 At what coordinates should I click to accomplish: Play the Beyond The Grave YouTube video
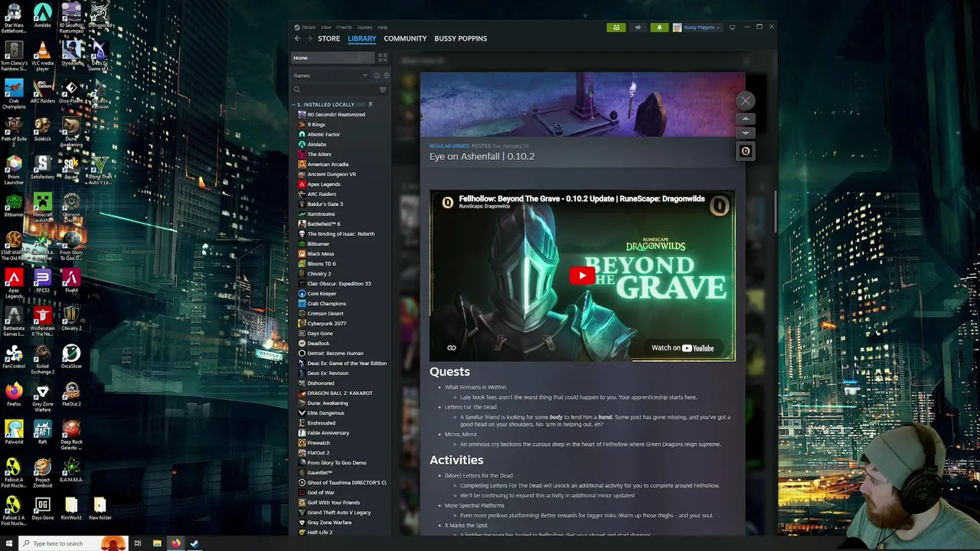pyautogui.click(x=582, y=275)
